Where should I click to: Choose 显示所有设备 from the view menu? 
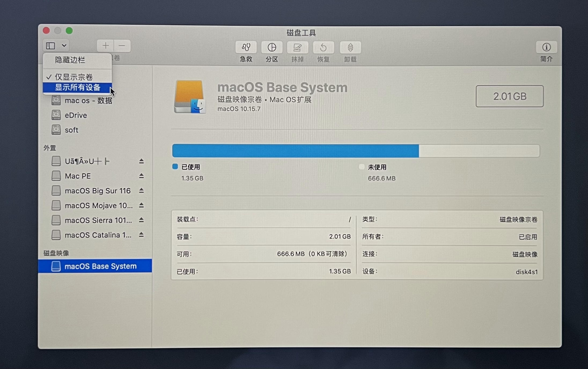point(78,87)
